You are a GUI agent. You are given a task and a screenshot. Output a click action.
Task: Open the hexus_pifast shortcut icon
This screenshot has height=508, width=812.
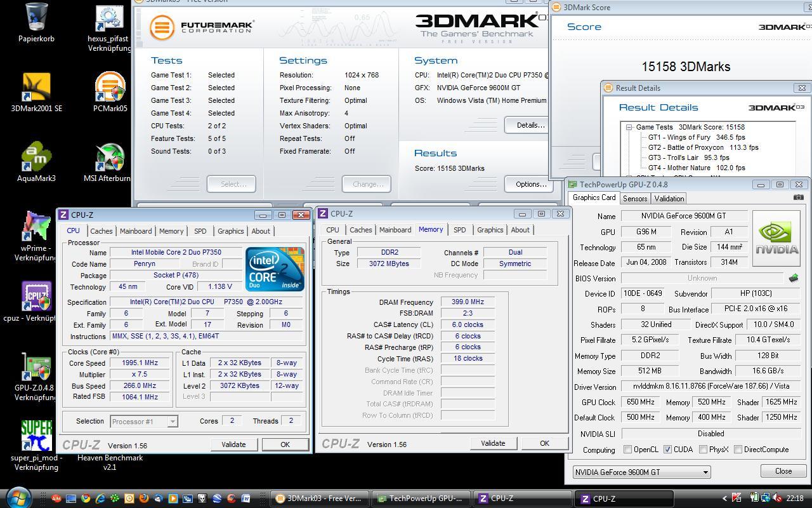click(x=109, y=19)
